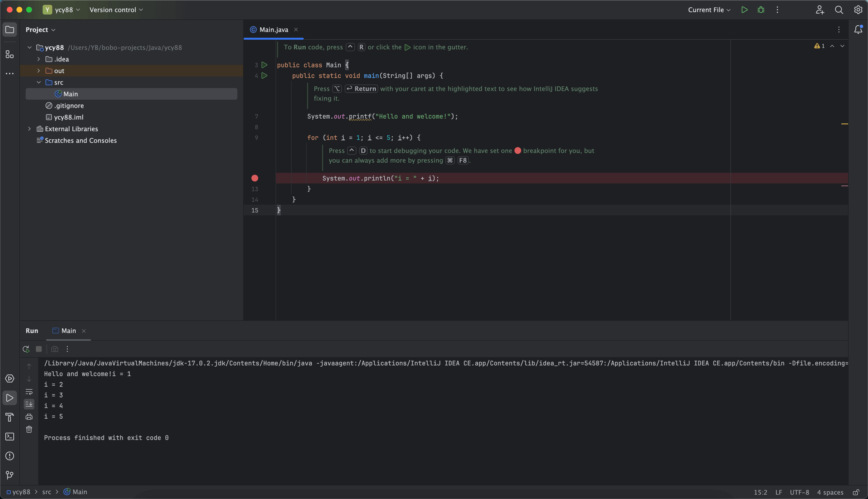
Task: Open the Services tool window icon
Action: coord(10,378)
